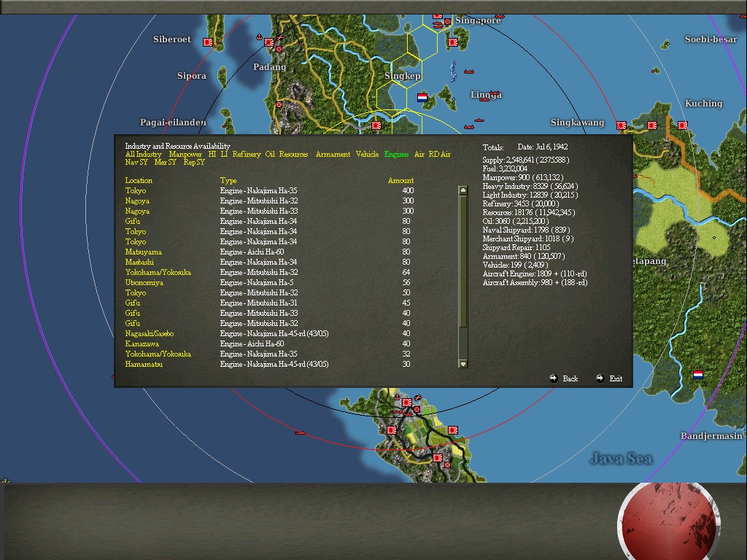The image size is (747, 560).
Task: Show Mer SY shipyards
Action: 166,163
